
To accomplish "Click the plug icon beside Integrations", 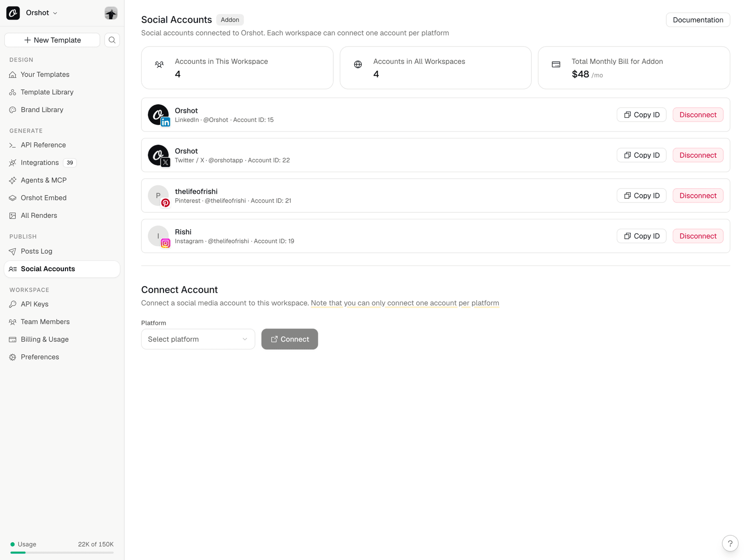I will tap(13, 163).
